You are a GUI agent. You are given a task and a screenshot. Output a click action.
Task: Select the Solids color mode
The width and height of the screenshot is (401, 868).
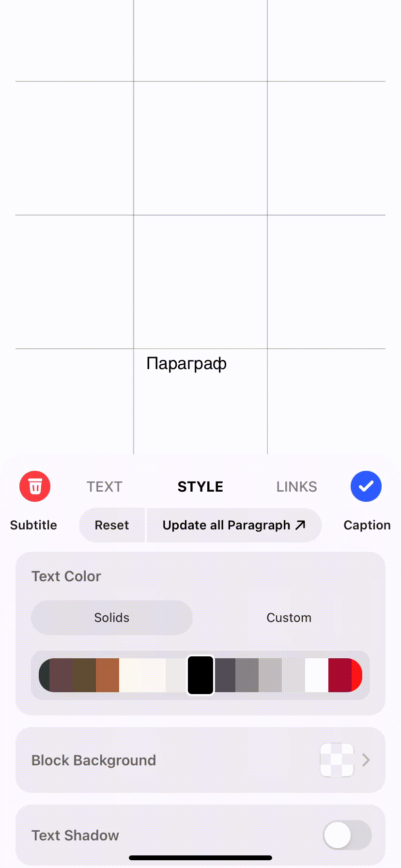(112, 618)
